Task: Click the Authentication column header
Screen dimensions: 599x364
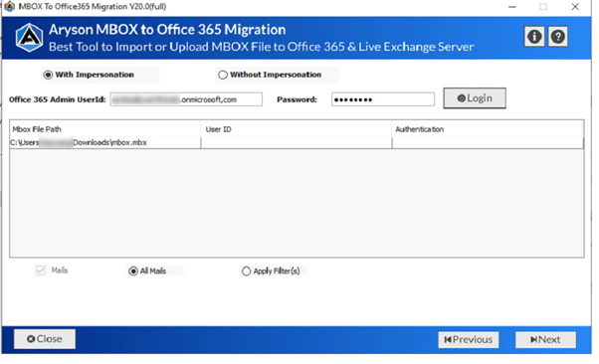Action: coord(489,129)
